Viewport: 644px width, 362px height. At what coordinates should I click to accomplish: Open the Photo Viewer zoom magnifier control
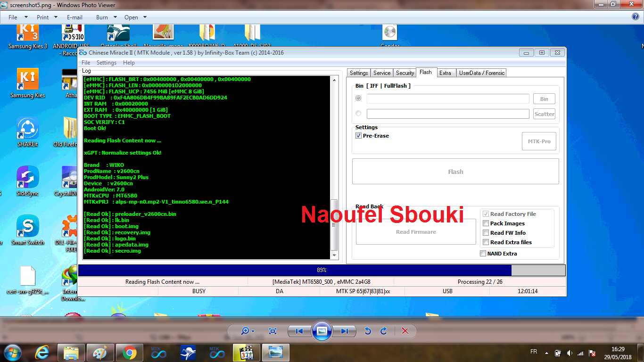click(x=248, y=331)
